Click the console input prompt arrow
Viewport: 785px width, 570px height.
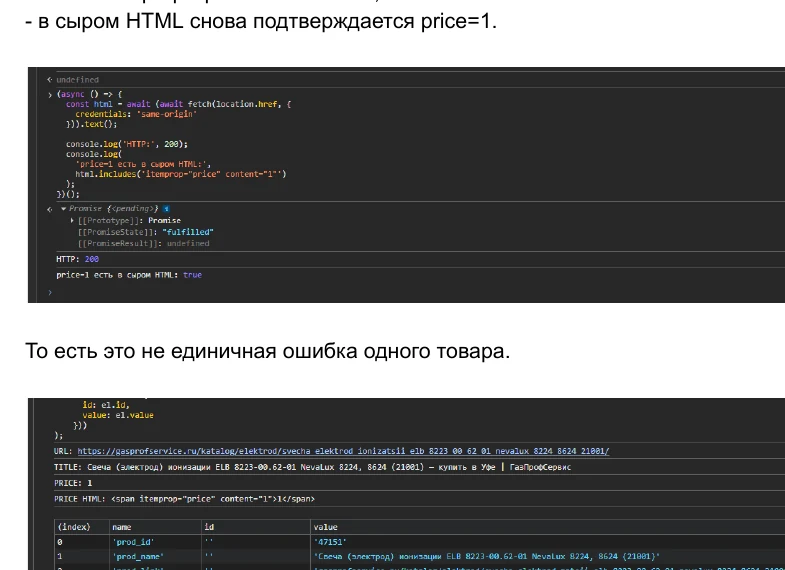[x=50, y=292]
